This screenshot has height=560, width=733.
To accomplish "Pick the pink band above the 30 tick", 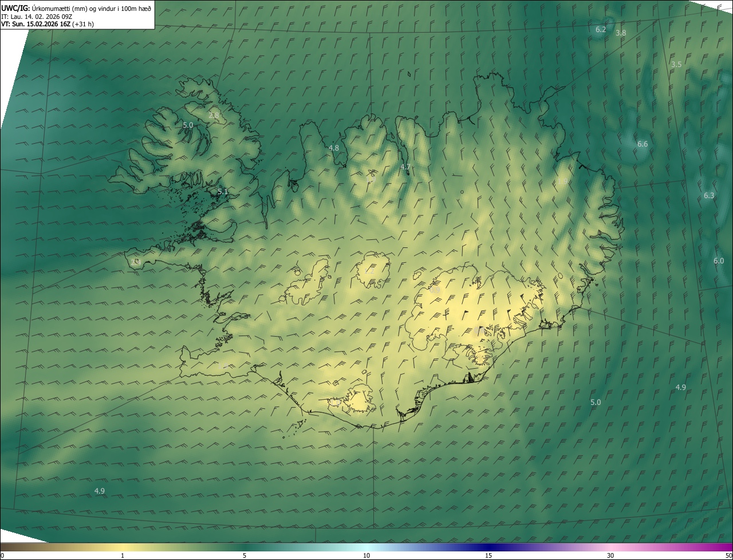I will click(610, 547).
